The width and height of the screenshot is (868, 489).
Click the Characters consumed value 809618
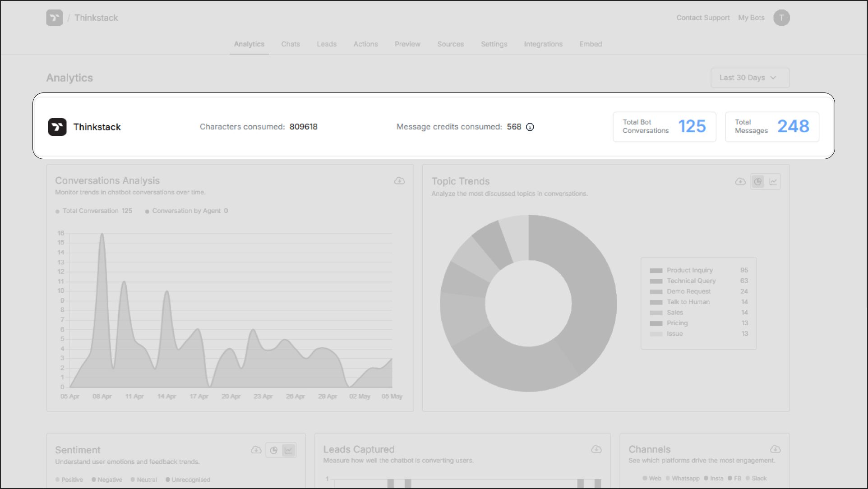(x=304, y=127)
